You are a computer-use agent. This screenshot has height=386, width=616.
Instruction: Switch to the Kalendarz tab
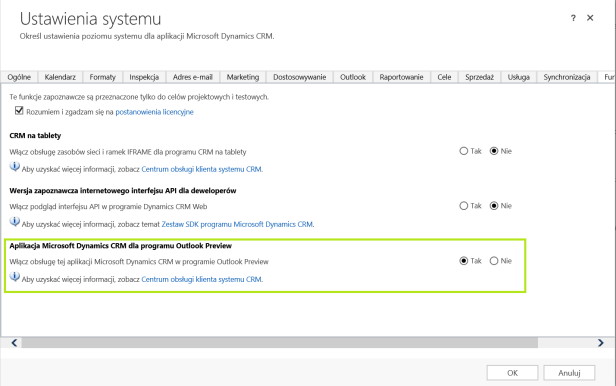(x=60, y=77)
